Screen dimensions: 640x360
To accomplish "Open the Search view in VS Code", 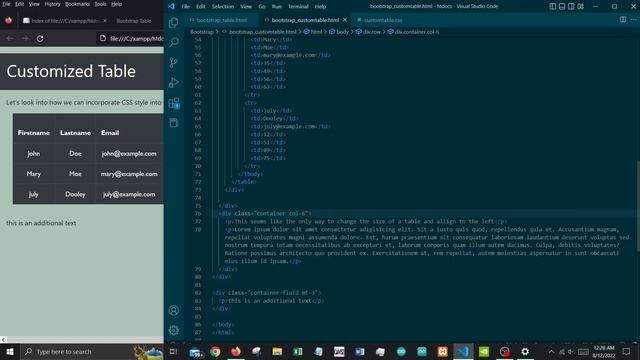I will (x=174, y=42).
